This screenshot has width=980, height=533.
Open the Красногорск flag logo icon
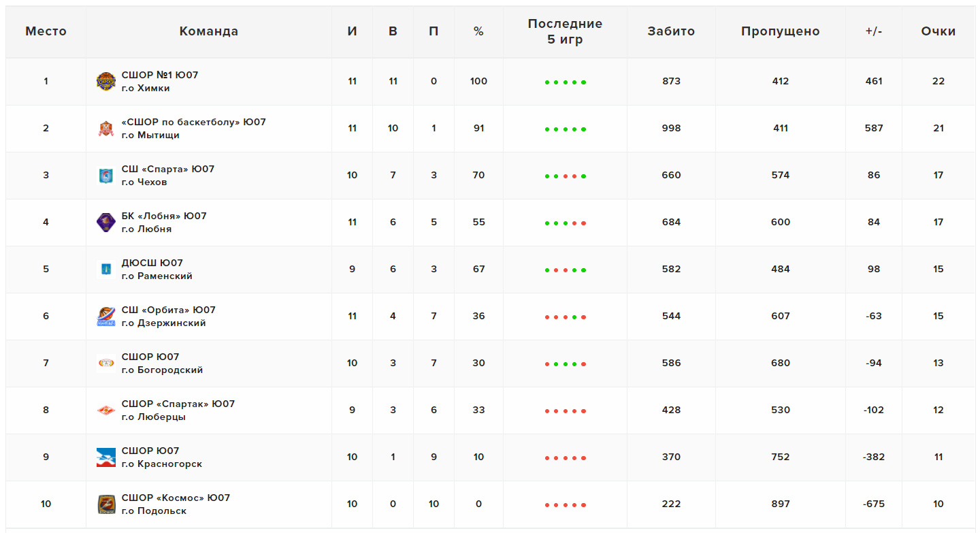point(106,457)
